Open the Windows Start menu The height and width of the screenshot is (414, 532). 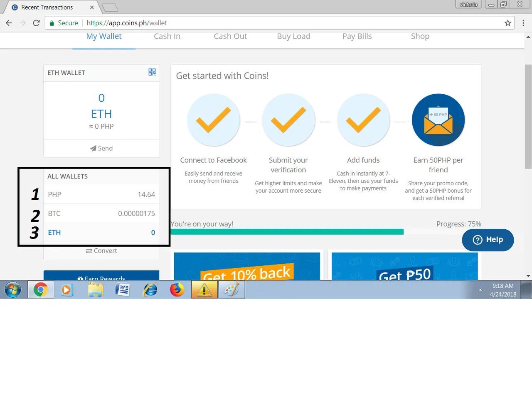click(13, 290)
